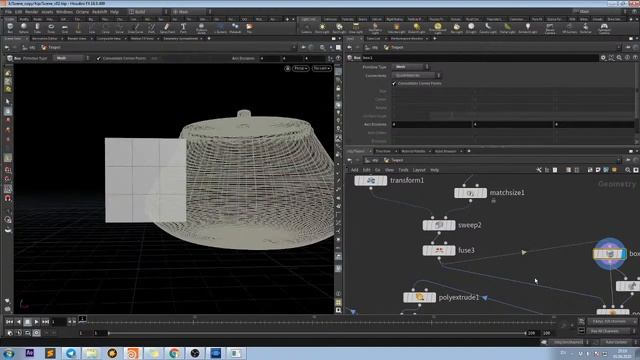This screenshot has height=360, width=640.
Task: Click the parameter pane search icon
Action: [x=619, y=58]
